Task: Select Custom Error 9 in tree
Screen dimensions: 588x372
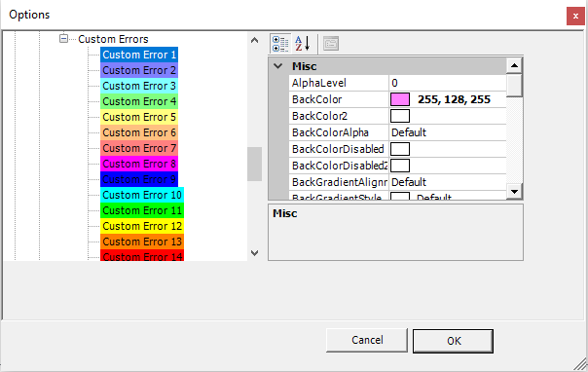Action: pyautogui.click(x=139, y=179)
